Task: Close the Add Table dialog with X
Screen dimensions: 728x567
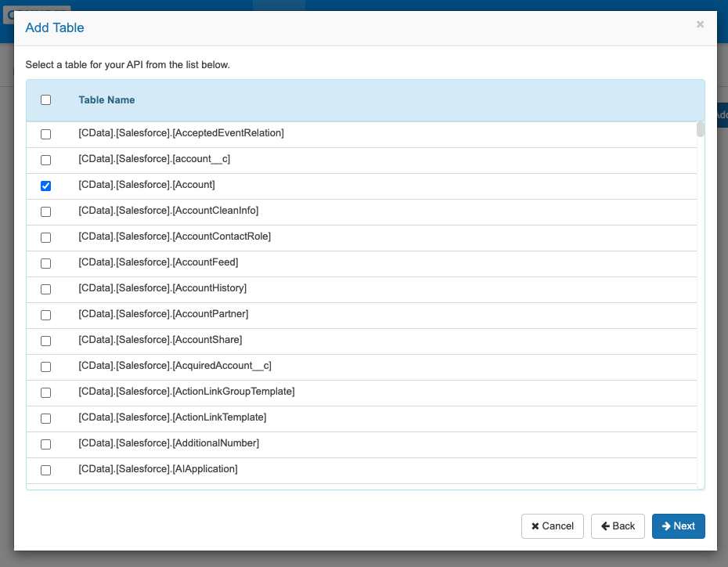Action: coord(700,25)
